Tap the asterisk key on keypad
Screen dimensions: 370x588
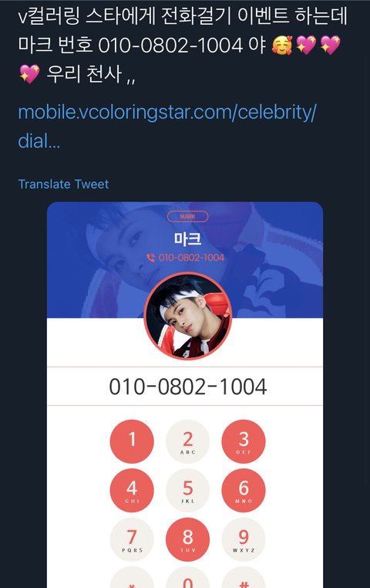[132, 578]
